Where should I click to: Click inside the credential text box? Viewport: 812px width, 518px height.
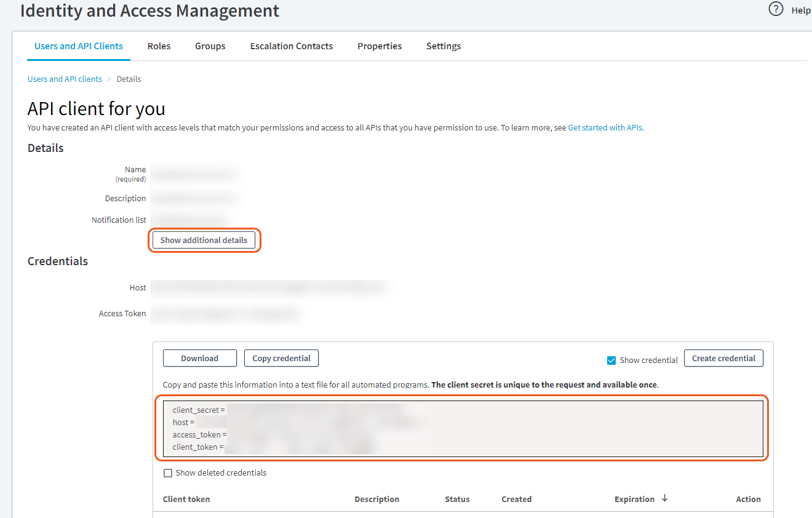click(x=463, y=428)
